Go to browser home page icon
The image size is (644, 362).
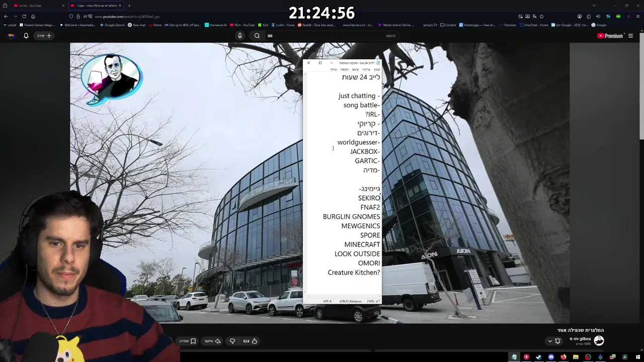click(33, 16)
